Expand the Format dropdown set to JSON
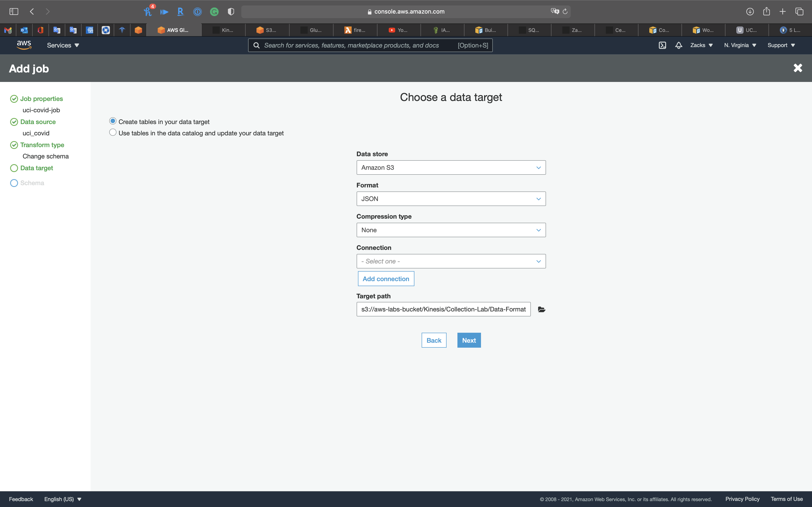 [451, 199]
